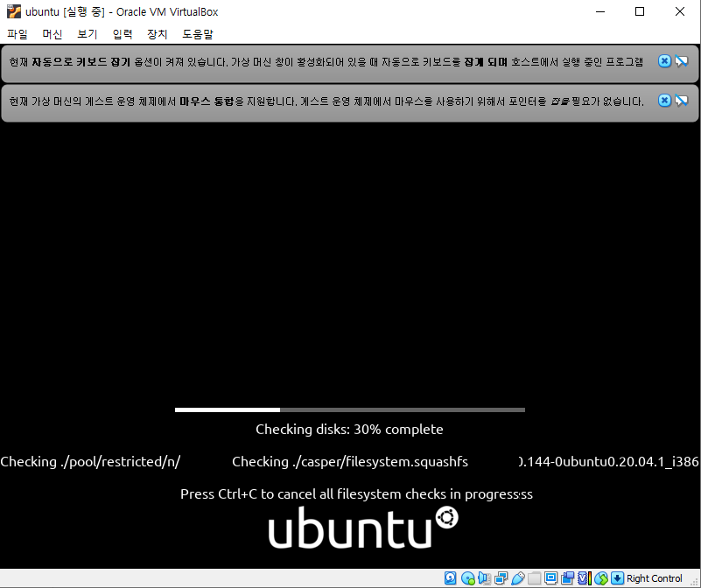This screenshot has height=588, width=701.
Task: Open the 머신 menu
Action: [x=53, y=34]
